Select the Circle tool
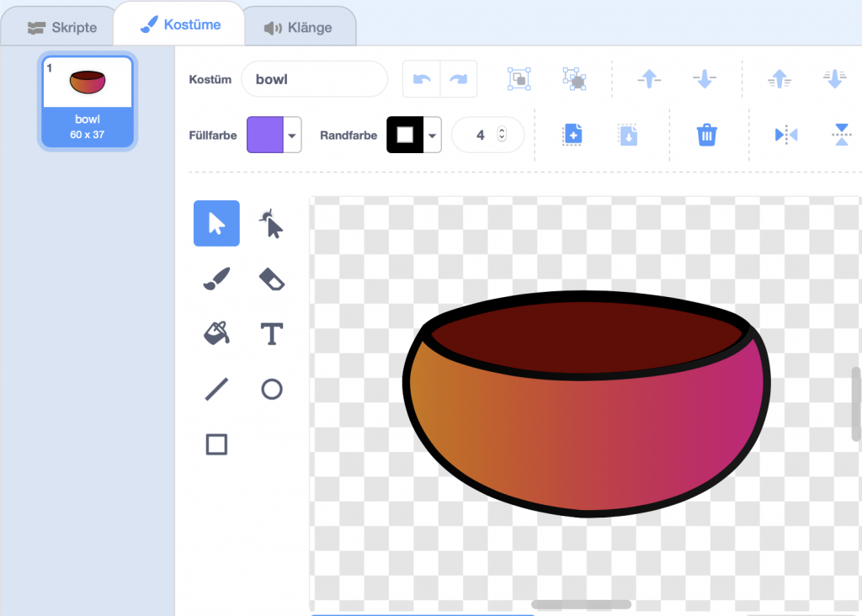The height and width of the screenshot is (616, 862). 272,389
